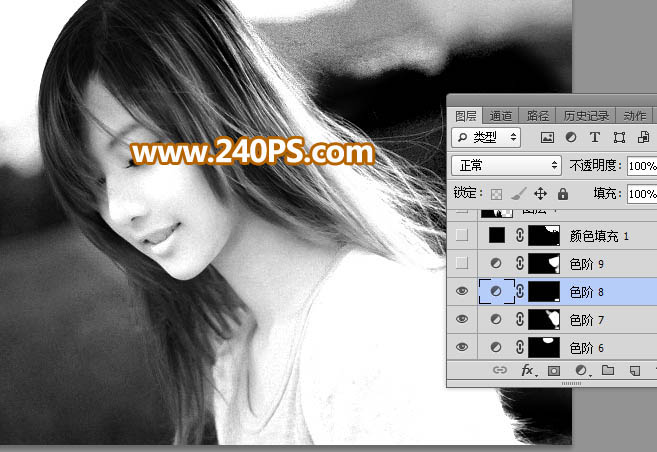
Task: Open the 正常 blend mode dropdown
Action: point(506,165)
